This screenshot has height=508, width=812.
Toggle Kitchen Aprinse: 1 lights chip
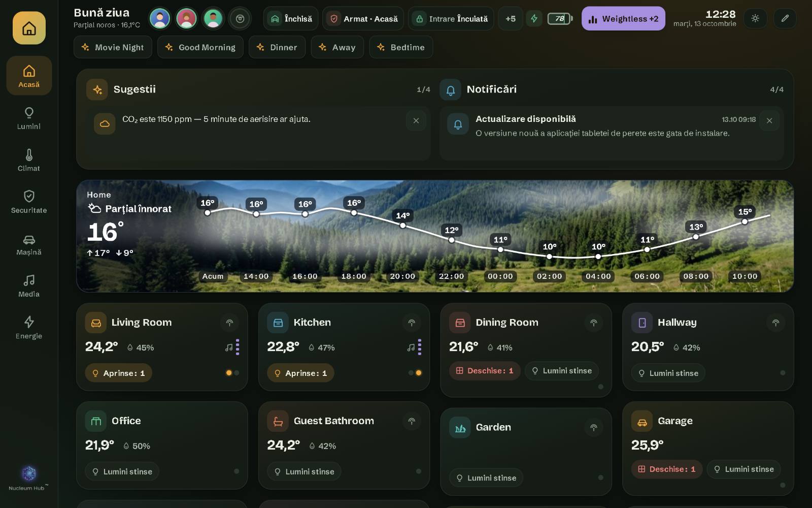[x=301, y=373]
